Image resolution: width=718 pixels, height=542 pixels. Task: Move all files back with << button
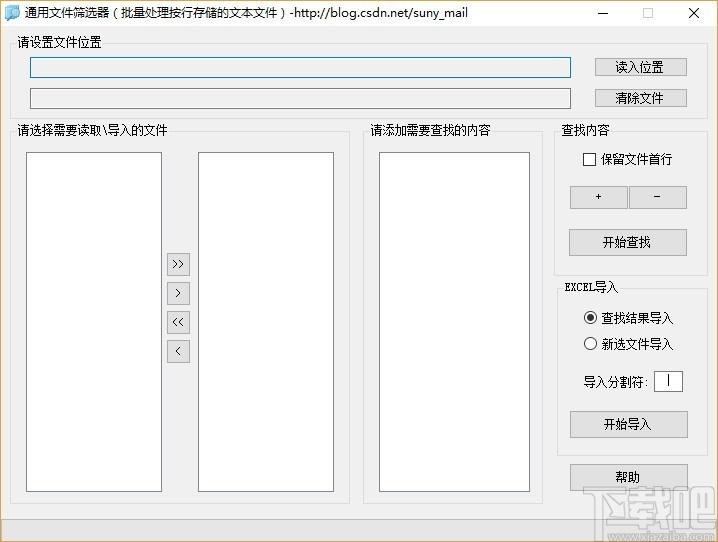tap(178, 322)
